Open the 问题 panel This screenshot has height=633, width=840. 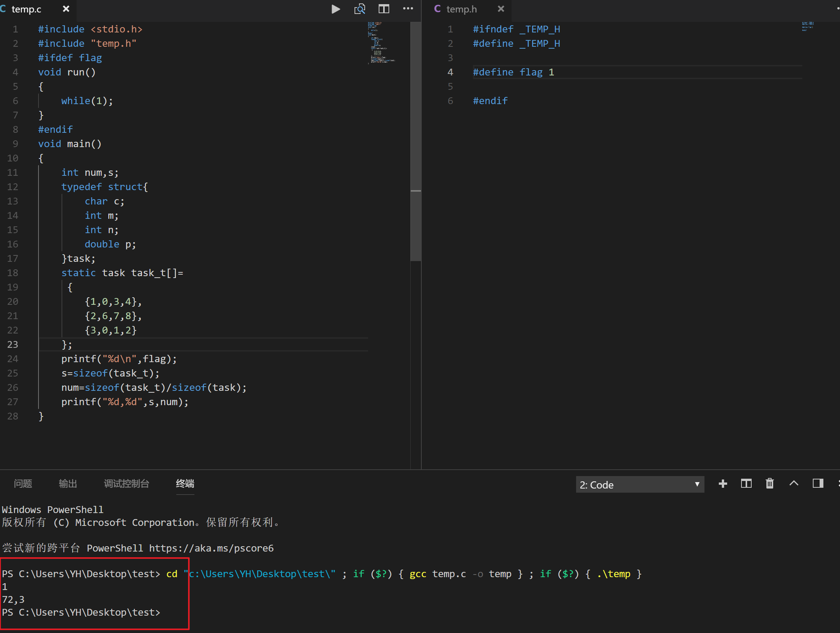tap(22, 484)
